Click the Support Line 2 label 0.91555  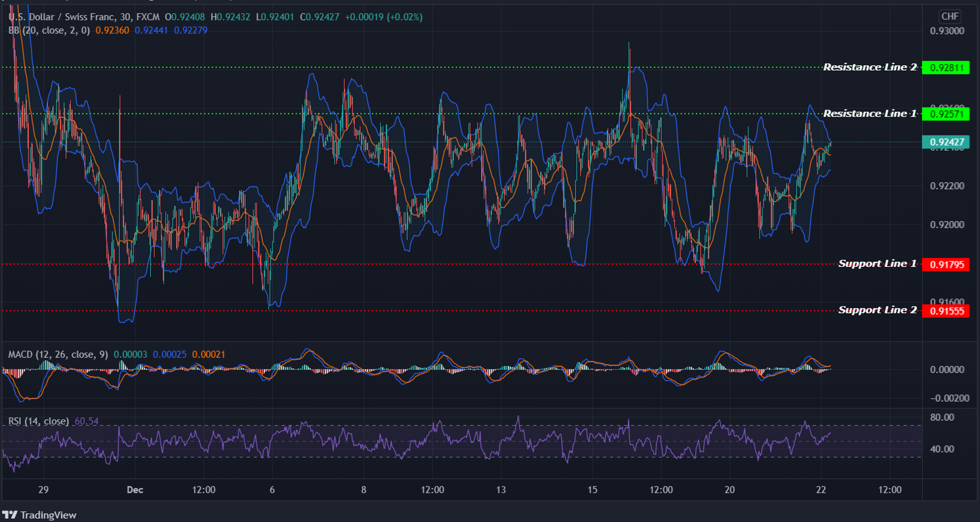(x=947, y=310)
